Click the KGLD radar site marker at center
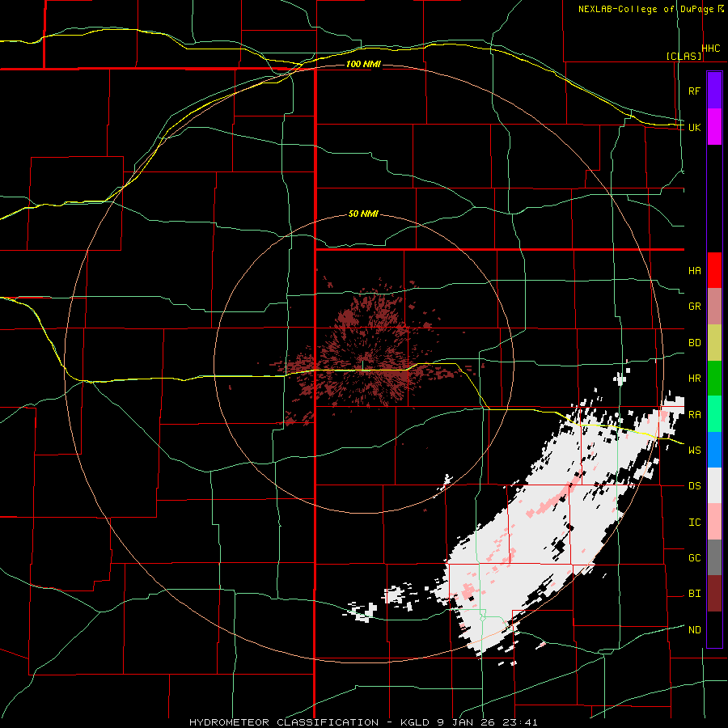The image size is (728, 728). point(363,366)
